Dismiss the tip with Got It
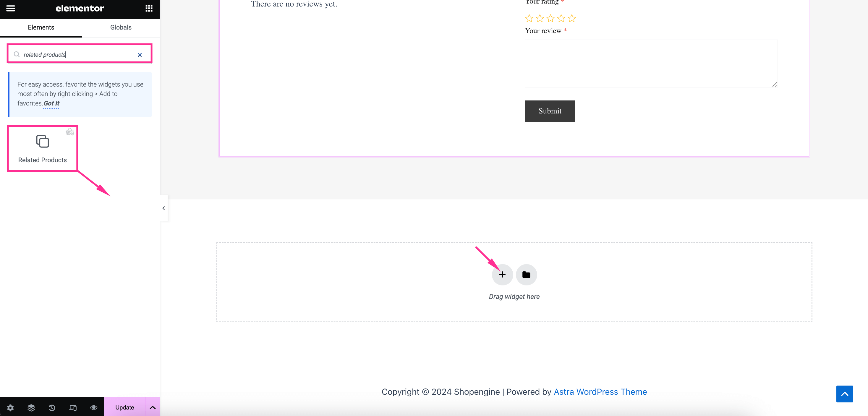 [51, 103]
